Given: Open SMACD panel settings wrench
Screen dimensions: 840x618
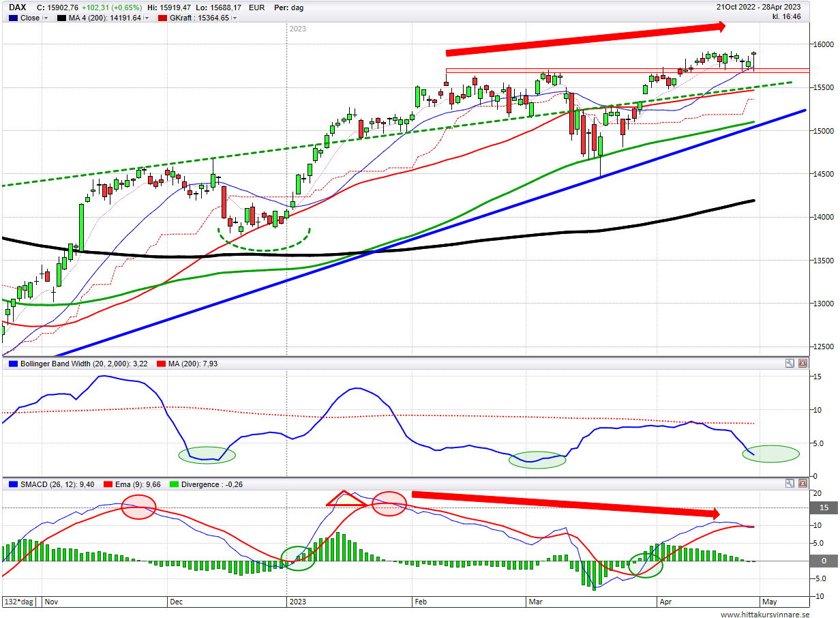Looking at the screenshot, I should click(790, 484).
